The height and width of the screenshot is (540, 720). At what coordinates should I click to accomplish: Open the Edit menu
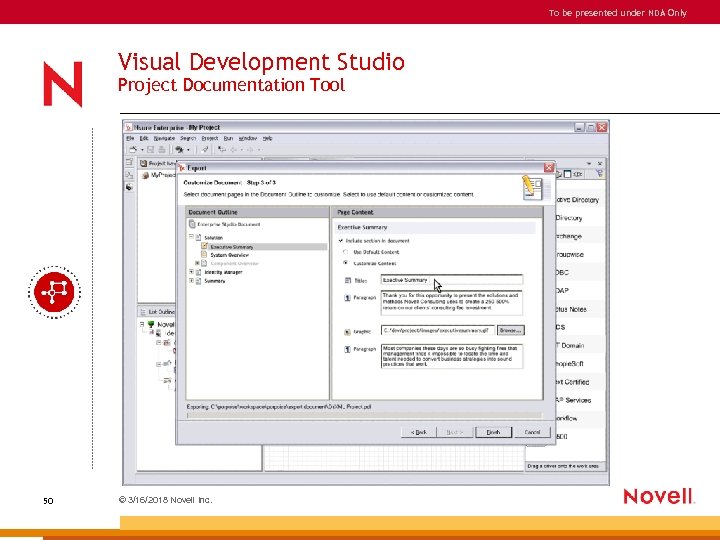pos(144,138)
